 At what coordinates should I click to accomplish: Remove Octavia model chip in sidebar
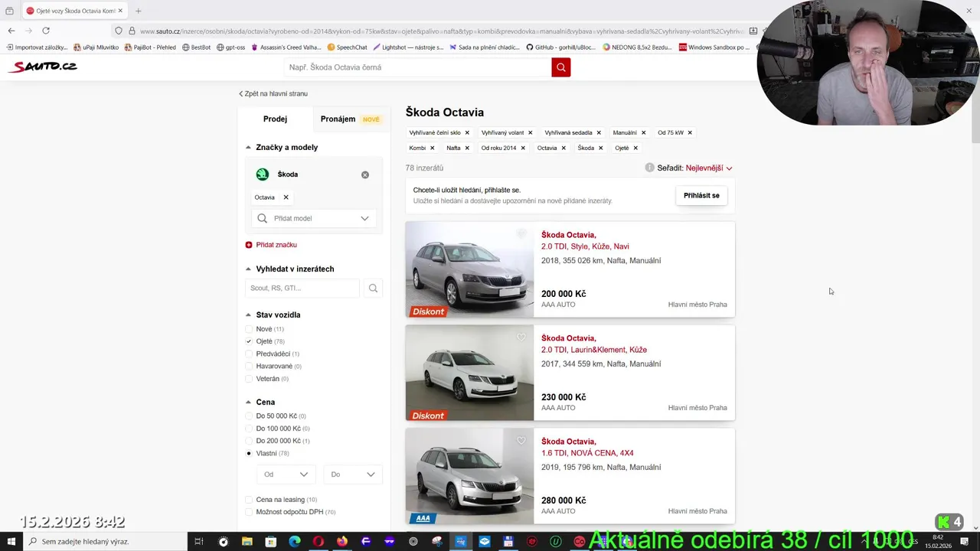(286, 197)
